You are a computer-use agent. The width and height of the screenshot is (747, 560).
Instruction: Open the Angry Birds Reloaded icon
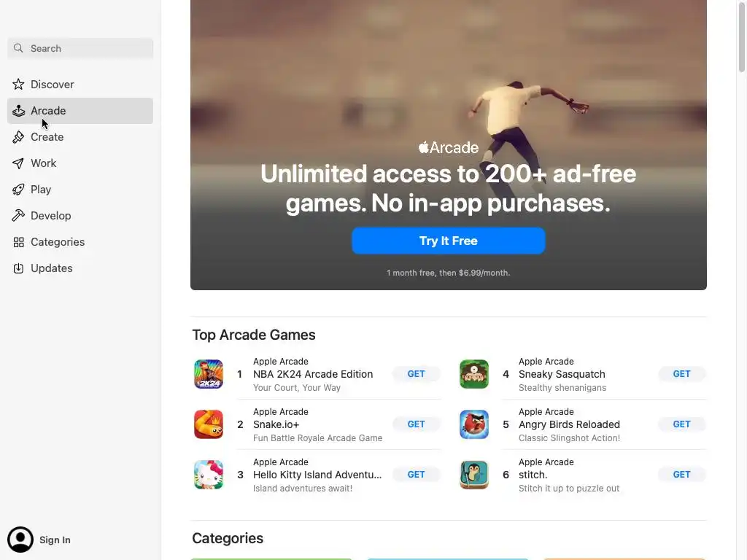pyautogui.click(x=474, y=424)
